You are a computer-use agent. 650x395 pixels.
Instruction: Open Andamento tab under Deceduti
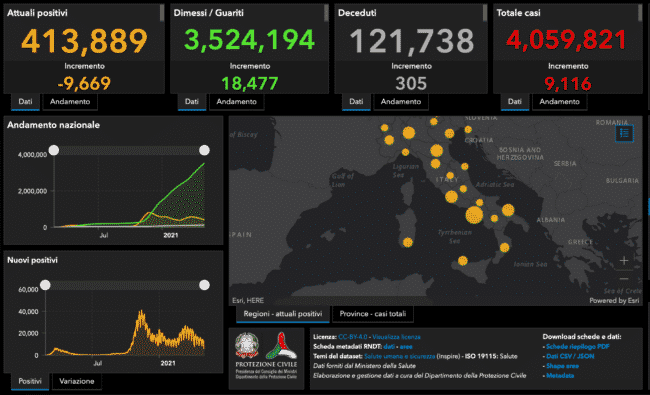(401, 102)
